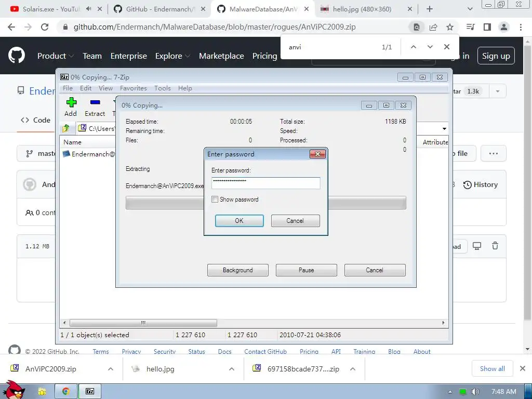
Task: Switch to GitHub - Endermanch tab
Action: click(x=159, y=9)
